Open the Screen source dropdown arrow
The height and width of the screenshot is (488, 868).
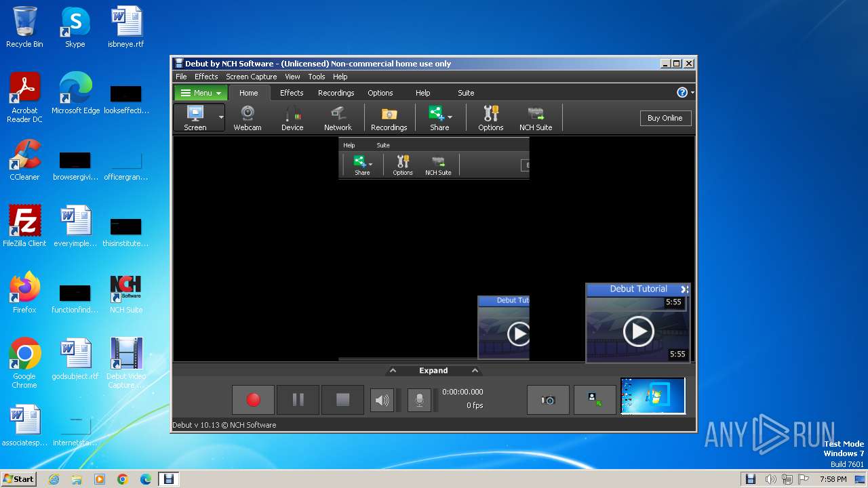[x=221, y=117]
